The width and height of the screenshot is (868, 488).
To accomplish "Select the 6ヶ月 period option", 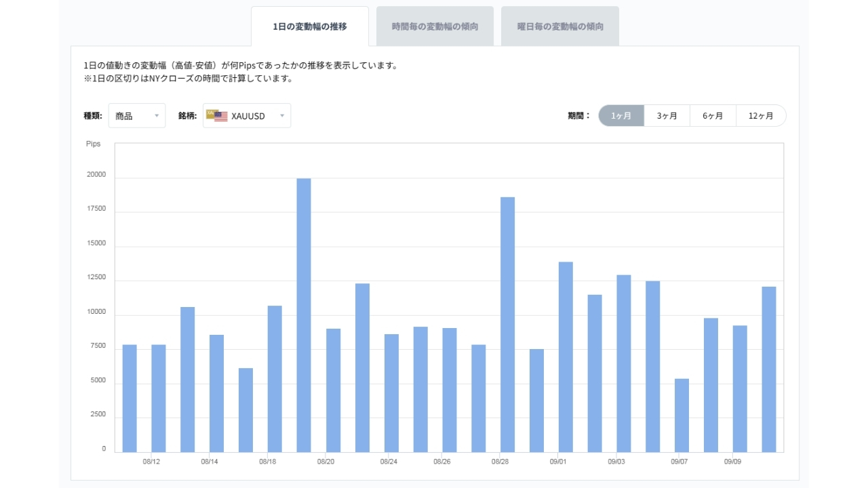I will pos(713,116).
